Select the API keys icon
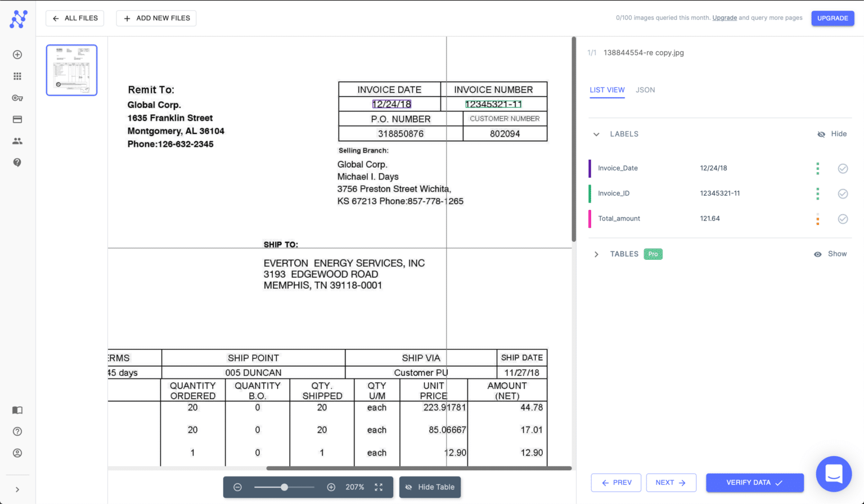 [17, 97]
